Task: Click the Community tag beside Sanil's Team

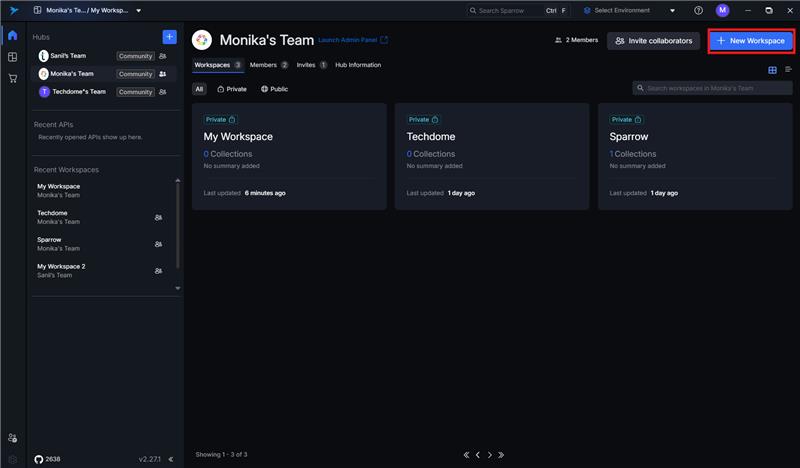Action: click(135, 56)
